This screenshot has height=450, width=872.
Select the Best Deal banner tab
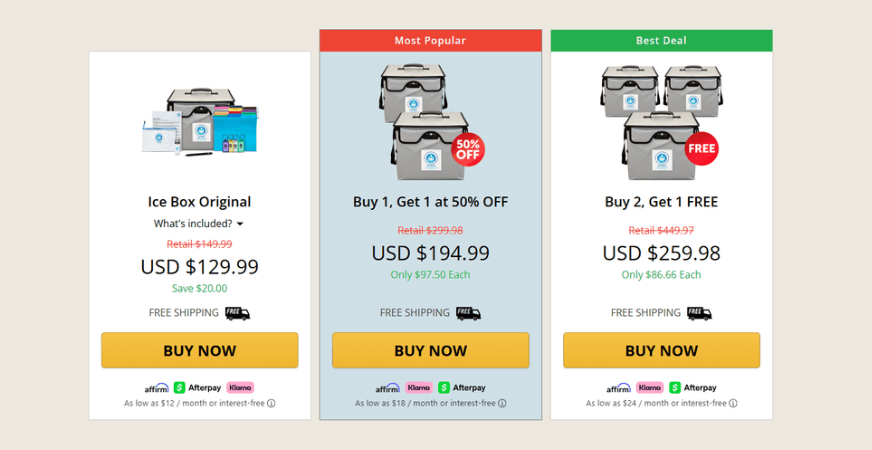point(661,41)
